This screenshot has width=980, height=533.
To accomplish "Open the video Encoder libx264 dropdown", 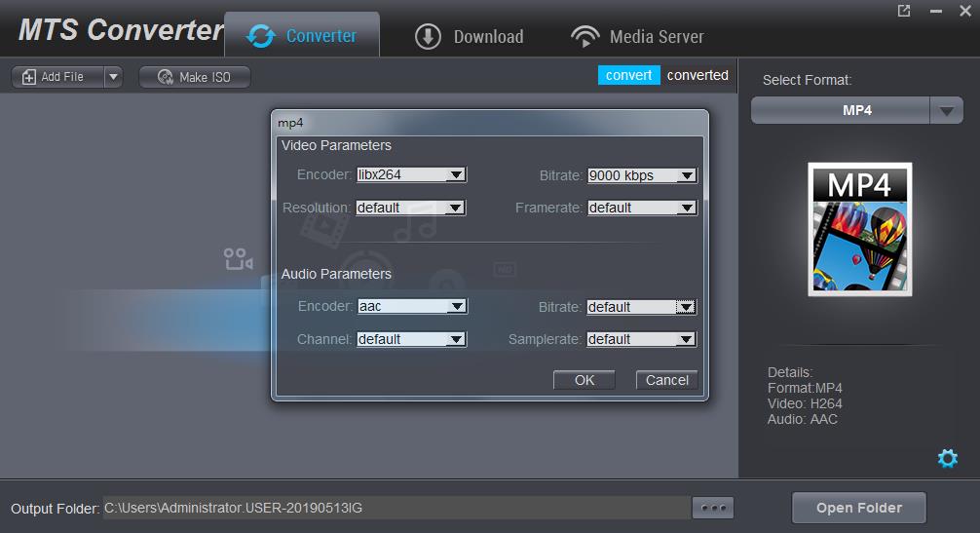I will (x=456, y=175).
